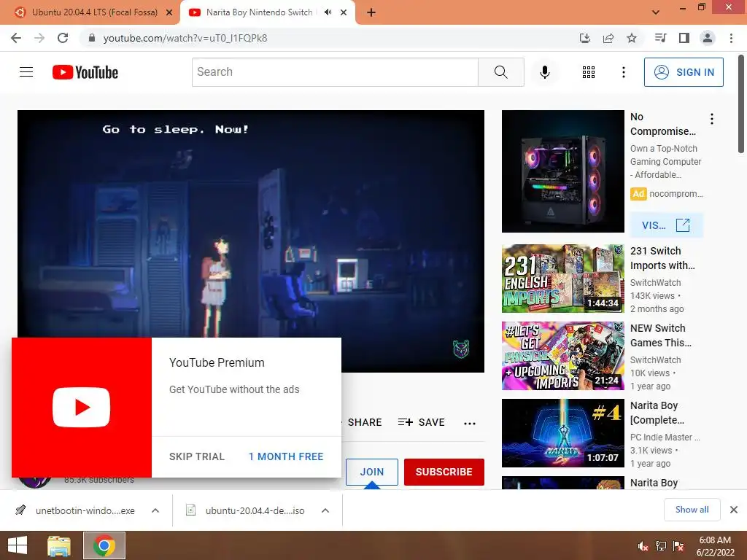Open the gaming computer ad thumbnail

coord(562,171)
